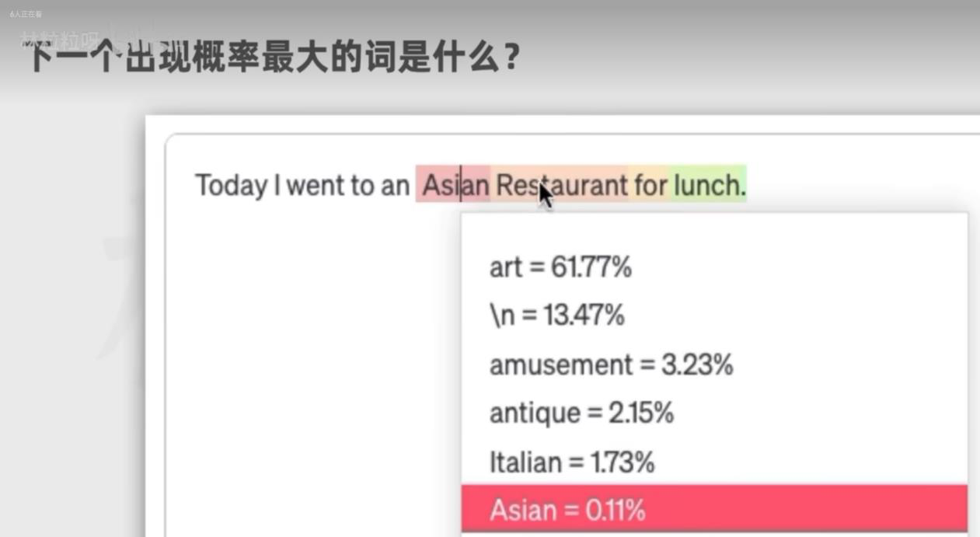Click the word went in the sentence
The width and height of the screenshot is (980, 537).
coord(318,185)
